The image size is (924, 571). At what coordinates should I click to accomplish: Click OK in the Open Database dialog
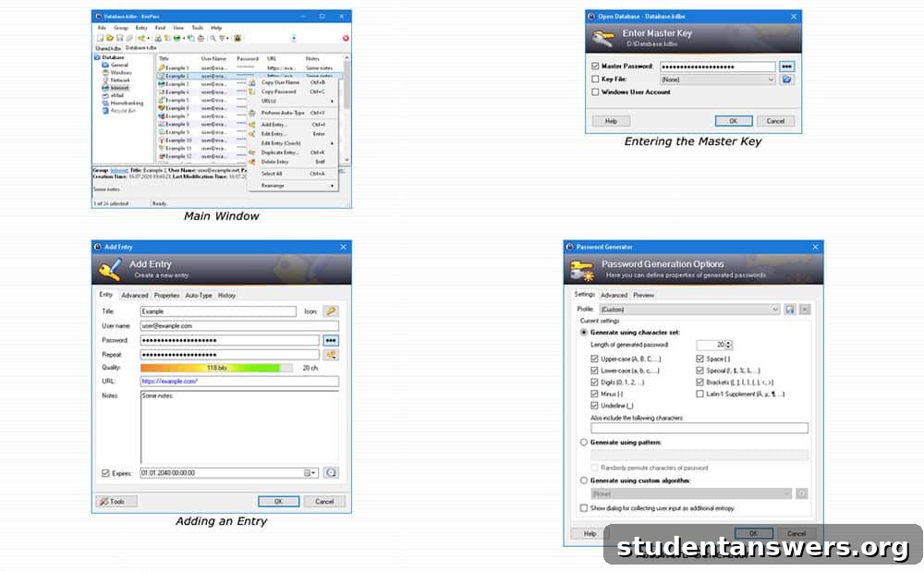(734, 121)
